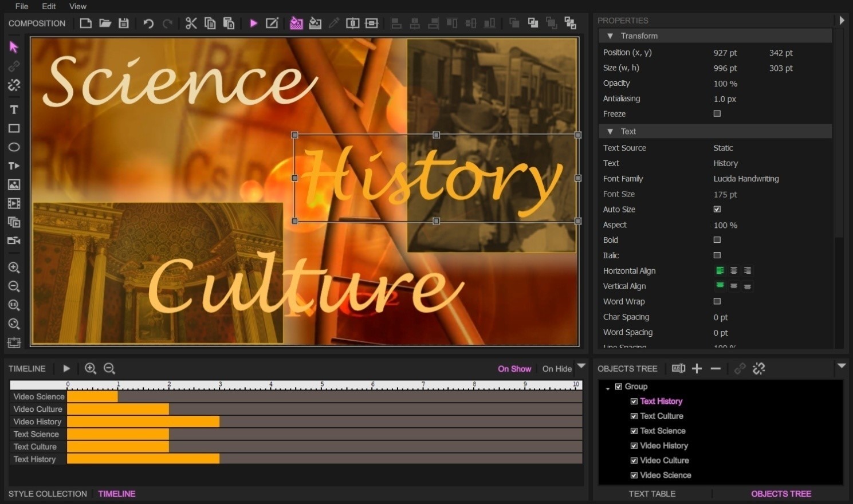Play the composition preview in toolbar
Image resolution: width=853 pixels, height=504 pixels.
click(253, 23)
